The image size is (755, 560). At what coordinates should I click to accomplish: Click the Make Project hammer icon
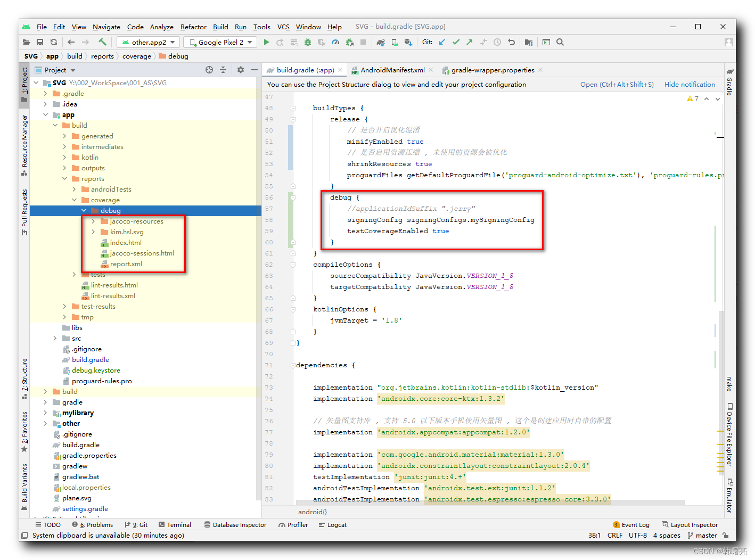(102, 42)
